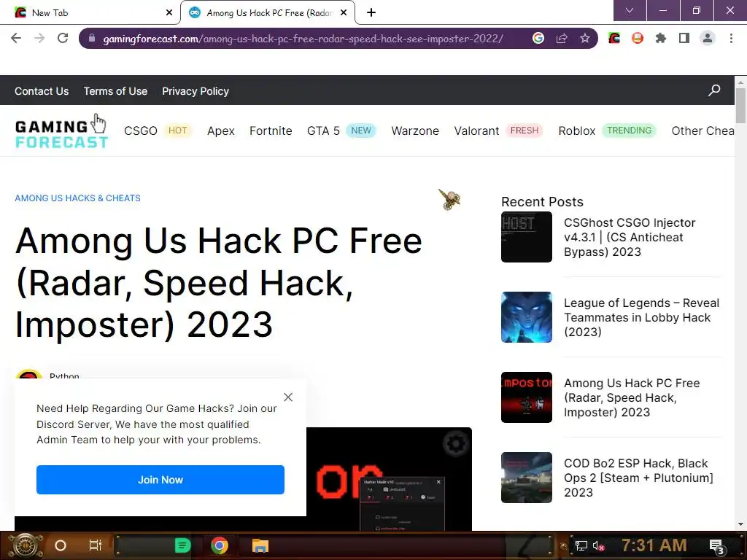The height and width of the screenshot is (560, 747).
Task: Go back to the previous page
Action: (16, 38)
